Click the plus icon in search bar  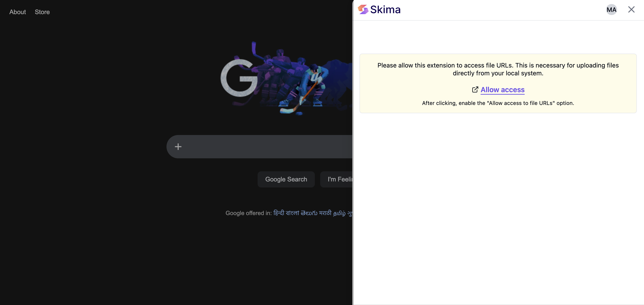(178, 147)
